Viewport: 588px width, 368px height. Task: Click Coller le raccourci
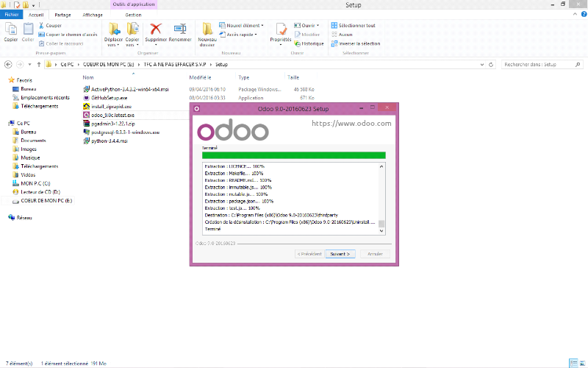pos(61,43)
